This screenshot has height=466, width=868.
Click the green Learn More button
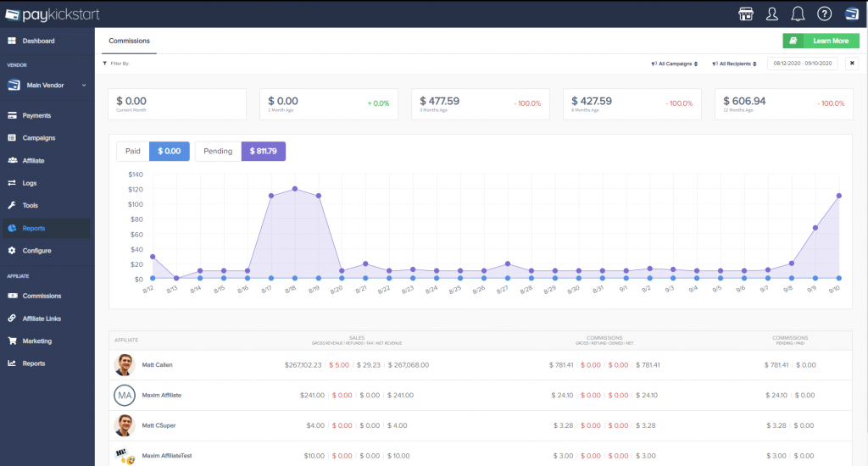[820, 41]
